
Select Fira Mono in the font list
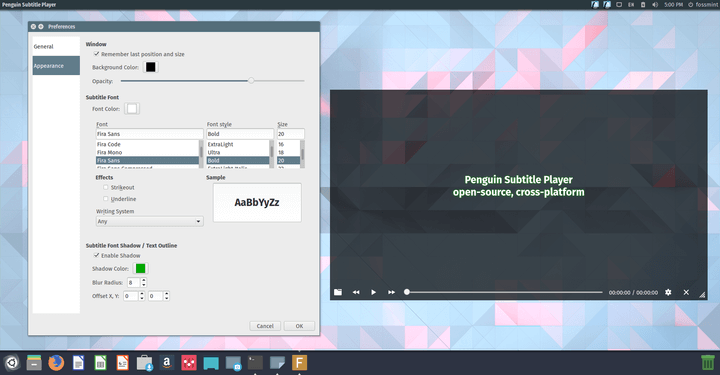tap(147, 152)
